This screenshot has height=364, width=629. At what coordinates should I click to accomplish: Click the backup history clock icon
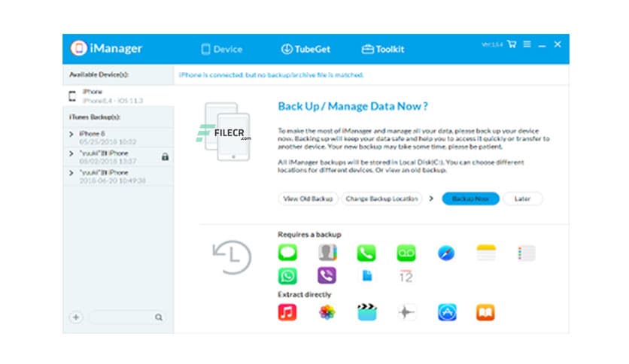coord(232,257)
